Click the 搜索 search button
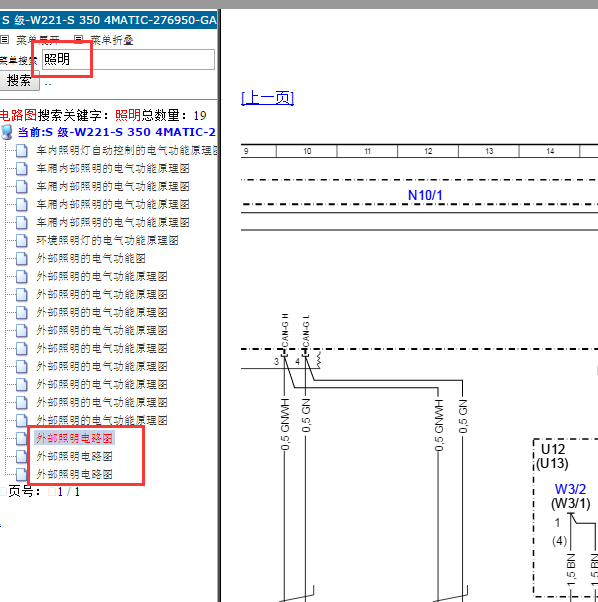Viewport: 598px width, 602px height. tap(19, 81)
